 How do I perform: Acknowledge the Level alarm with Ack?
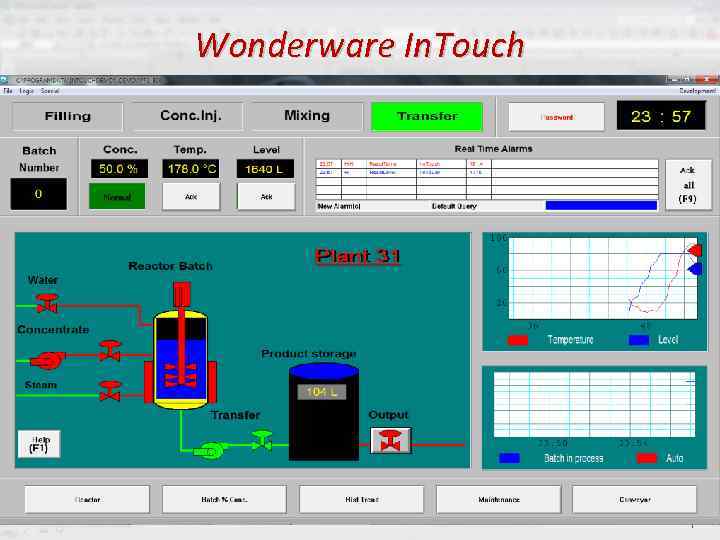tap(266, 197)
